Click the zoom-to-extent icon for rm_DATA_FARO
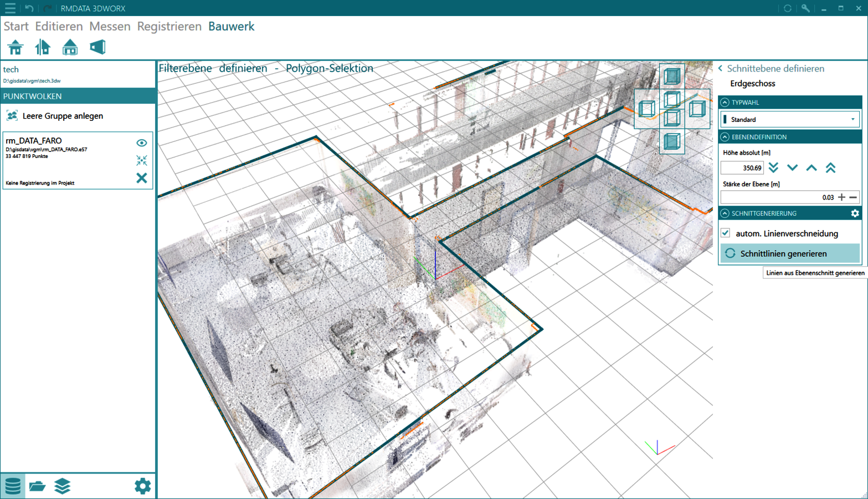The height and width of the screenshot is (499, 868). [142, 161]
